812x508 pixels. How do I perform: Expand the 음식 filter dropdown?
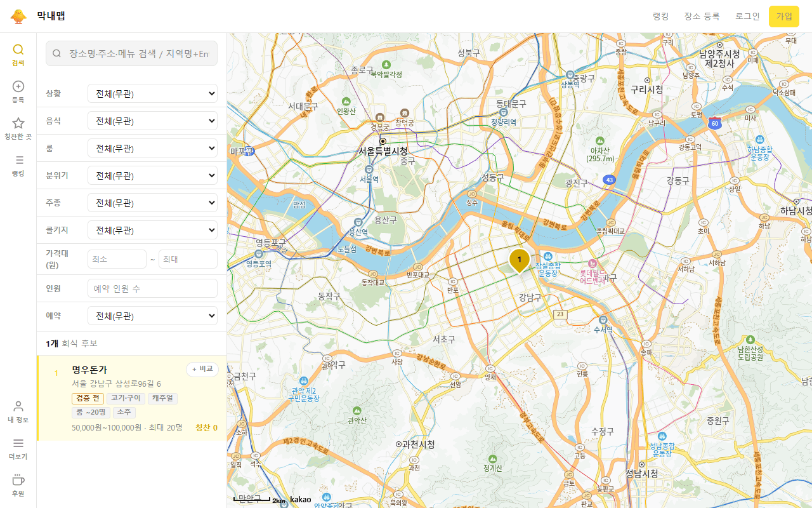click(152, 121)
